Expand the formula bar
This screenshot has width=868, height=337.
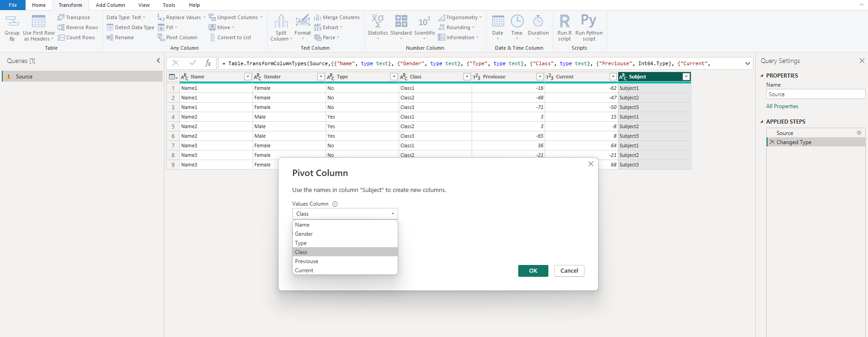(x=748, y=63)
